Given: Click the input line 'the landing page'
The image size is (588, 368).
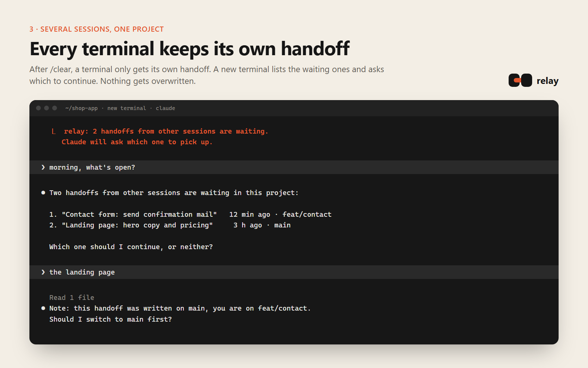Looking at the screenshot, I should point(294,272).
